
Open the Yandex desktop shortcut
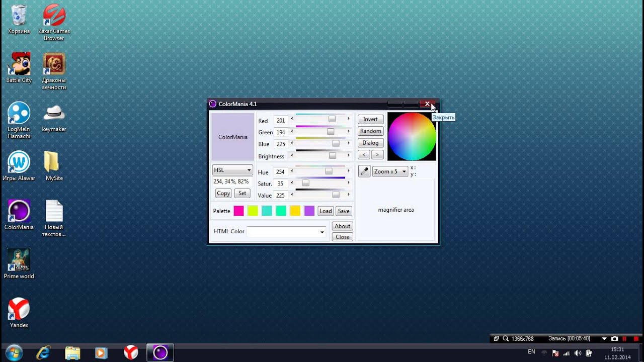[x=19, y=313]
